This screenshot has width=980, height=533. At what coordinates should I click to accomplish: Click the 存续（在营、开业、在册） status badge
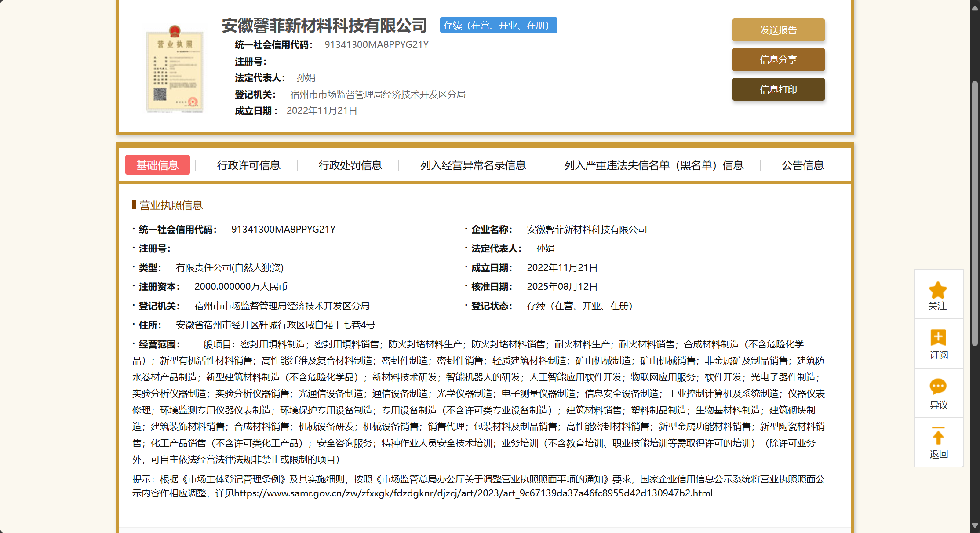point(498,26)
